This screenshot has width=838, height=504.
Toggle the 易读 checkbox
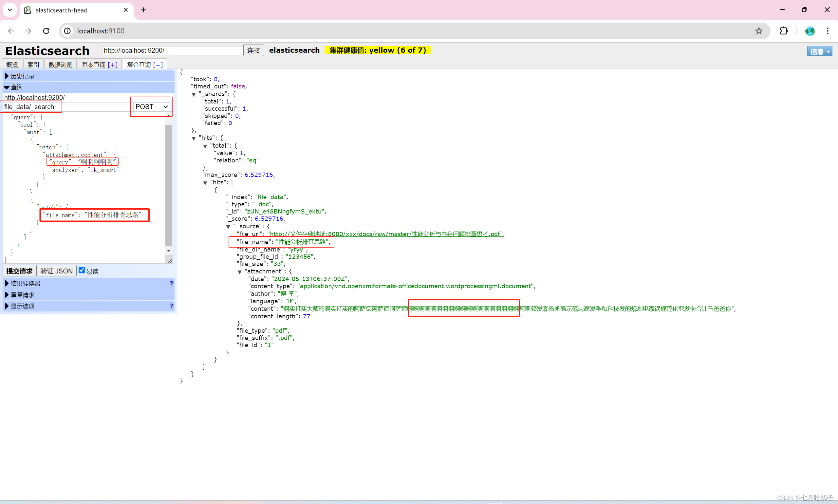coord(82,271)
